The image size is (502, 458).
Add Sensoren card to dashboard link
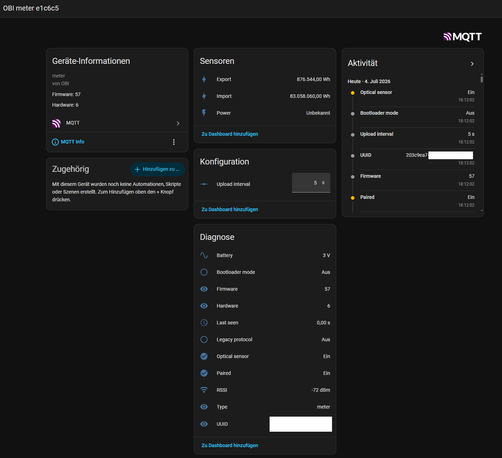click(x=230, y=134)
